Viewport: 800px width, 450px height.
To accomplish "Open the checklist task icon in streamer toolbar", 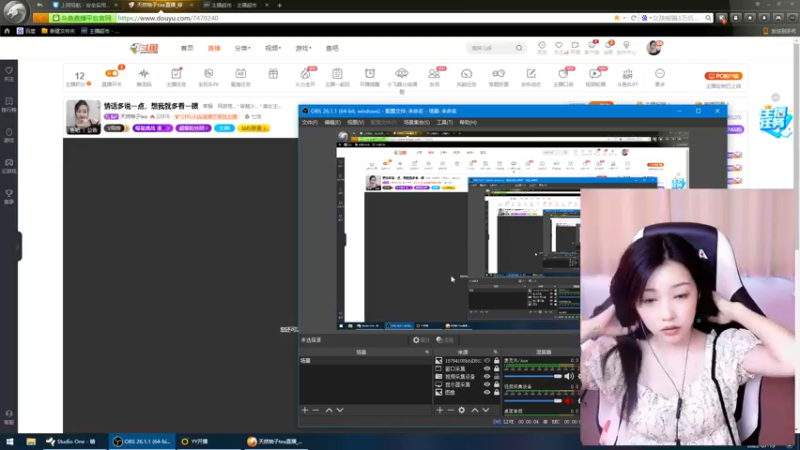I will [176, 73].
